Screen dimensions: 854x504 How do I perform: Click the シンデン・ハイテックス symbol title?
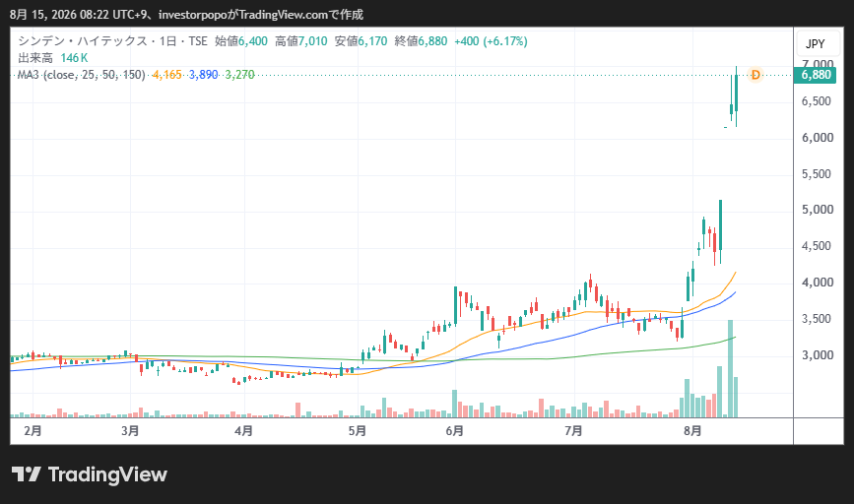pos(82,41)
